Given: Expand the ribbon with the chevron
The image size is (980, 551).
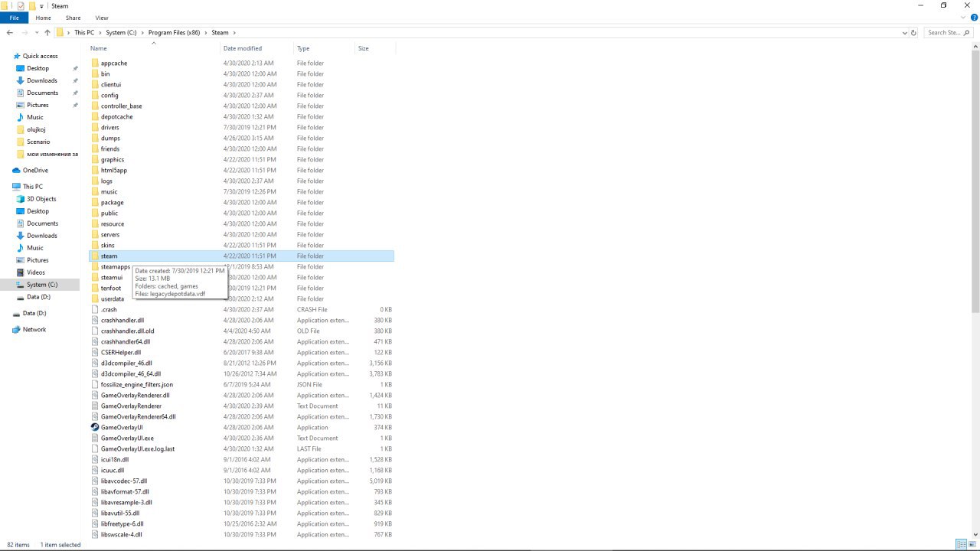Looking at the screenshot, I should 962,18.
